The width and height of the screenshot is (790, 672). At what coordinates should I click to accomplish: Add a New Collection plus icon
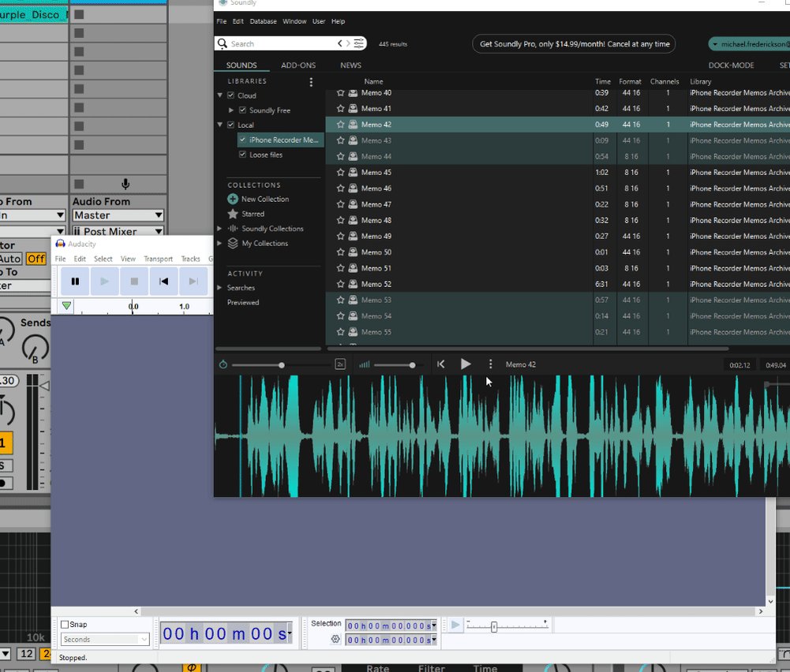click(x=233, y=199)
